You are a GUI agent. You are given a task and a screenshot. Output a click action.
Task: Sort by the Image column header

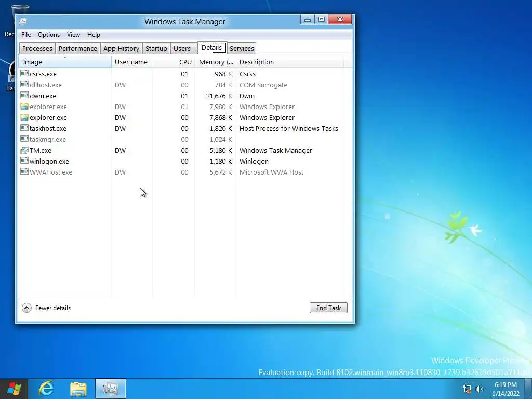point(65,62)
